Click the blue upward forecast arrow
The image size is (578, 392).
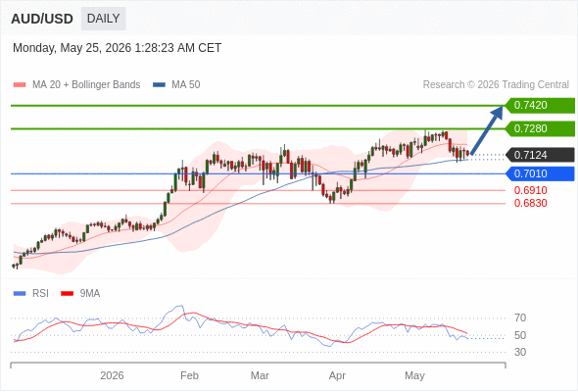tap(487, 130)
